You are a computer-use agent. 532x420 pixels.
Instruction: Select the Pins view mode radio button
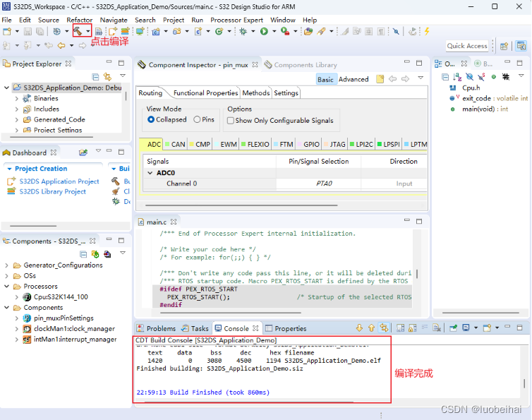[197, 119]
